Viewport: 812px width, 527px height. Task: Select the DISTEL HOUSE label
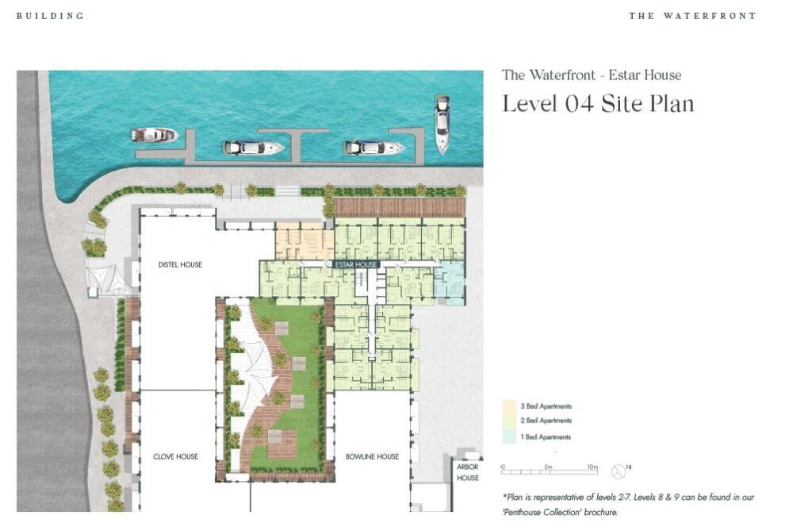(x=180, y=264)
